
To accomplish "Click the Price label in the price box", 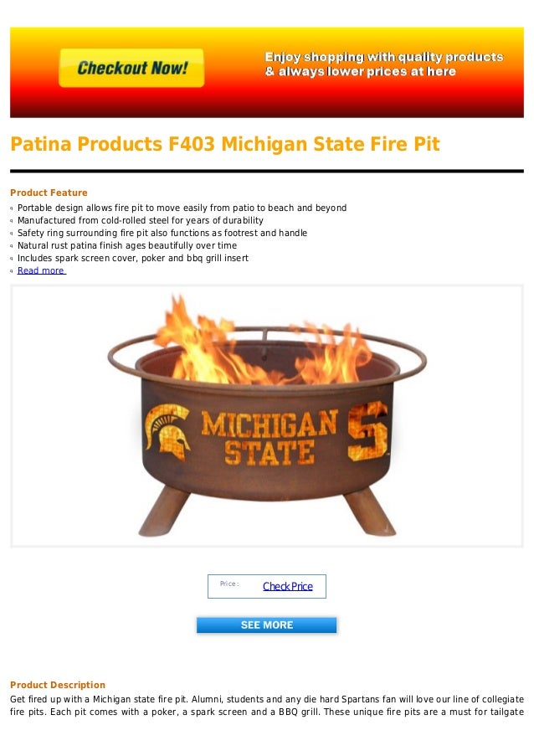I will pyautogui.click(x=229, y=584).
